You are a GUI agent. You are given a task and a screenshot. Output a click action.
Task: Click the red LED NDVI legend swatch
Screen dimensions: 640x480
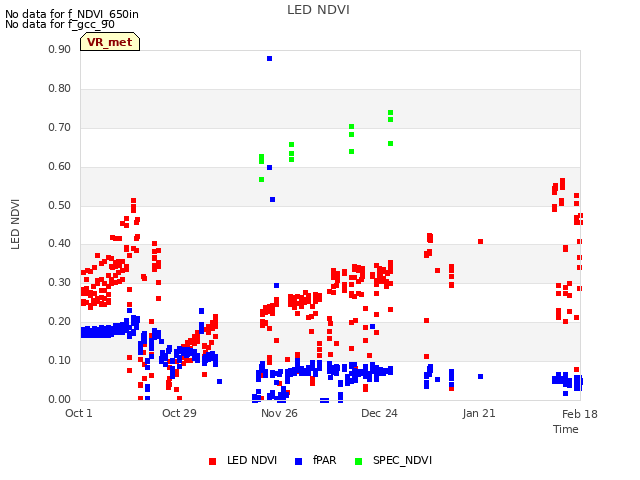pyautogui.click(x=212, y=461)
